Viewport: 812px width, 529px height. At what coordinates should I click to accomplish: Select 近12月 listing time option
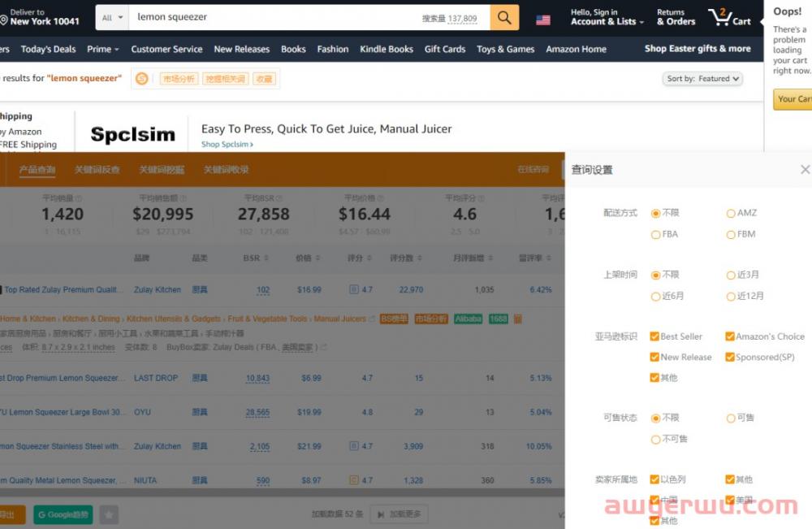click(x=731, y=297)
